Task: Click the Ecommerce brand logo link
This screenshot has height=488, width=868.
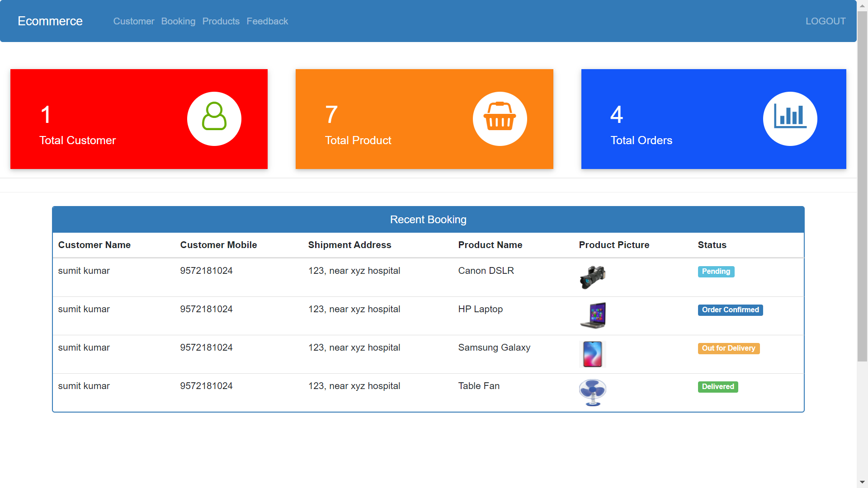Action: coord(50,21)
